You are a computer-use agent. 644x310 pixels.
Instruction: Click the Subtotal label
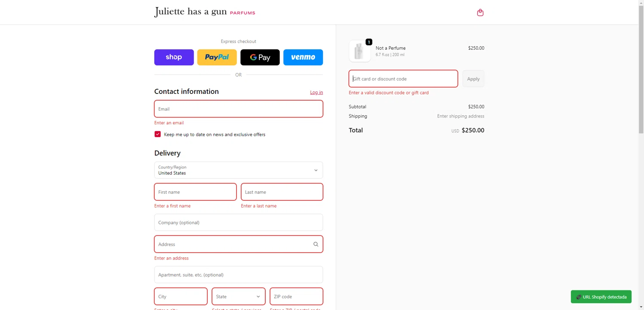[357, 107]
